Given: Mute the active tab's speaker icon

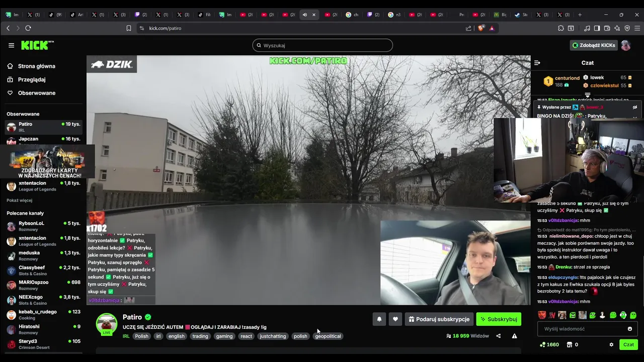Looking at the screenshot, I should tap(304, 15).
